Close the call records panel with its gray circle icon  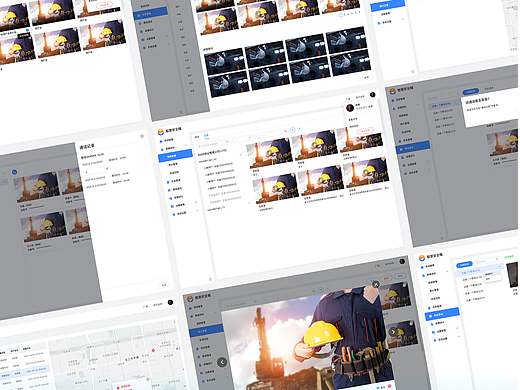(x=142, y=136)
